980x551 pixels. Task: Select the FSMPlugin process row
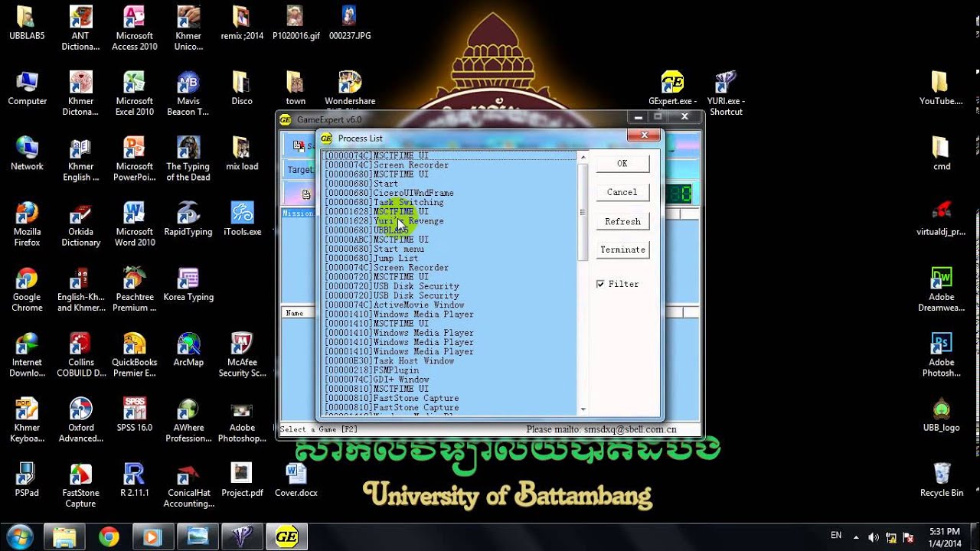point(449,370)
